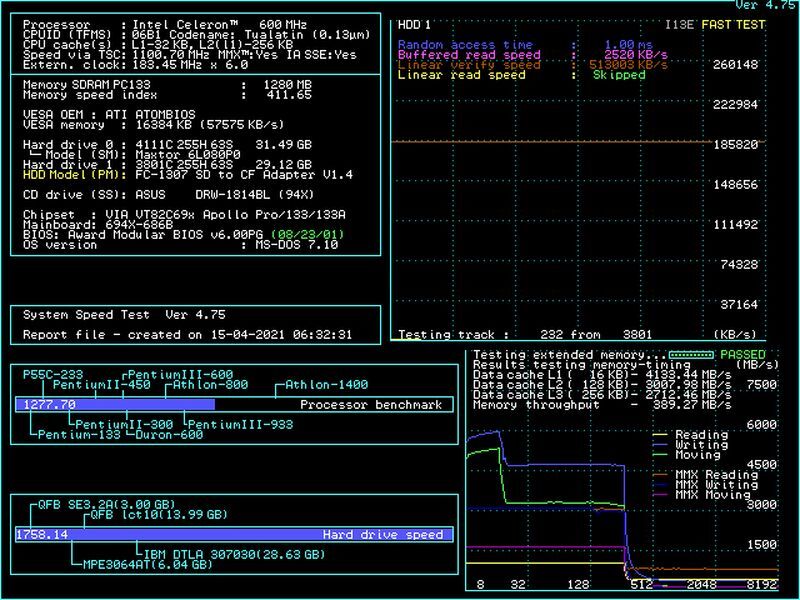Click the MMX Writing legend line
This screenshot has height=600, width=800.
(660, 485)
